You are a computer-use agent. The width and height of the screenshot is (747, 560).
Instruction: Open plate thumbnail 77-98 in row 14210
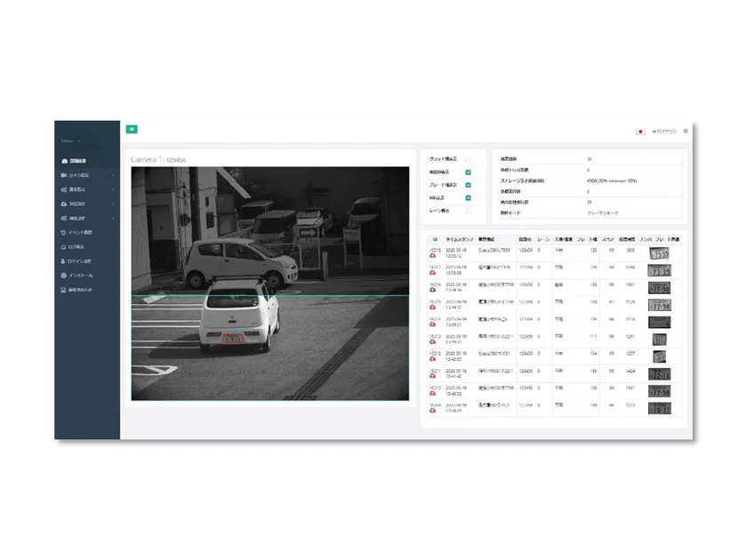pyautogui.click(x=659, y=391)
